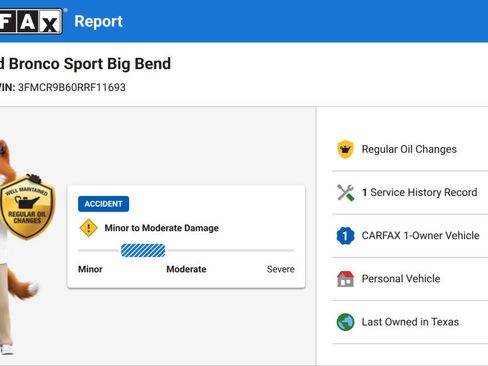The width and height of the screenshot is (488, 366).
Task: Click the CARFAX logo in the header
Action: pos(31,21)
